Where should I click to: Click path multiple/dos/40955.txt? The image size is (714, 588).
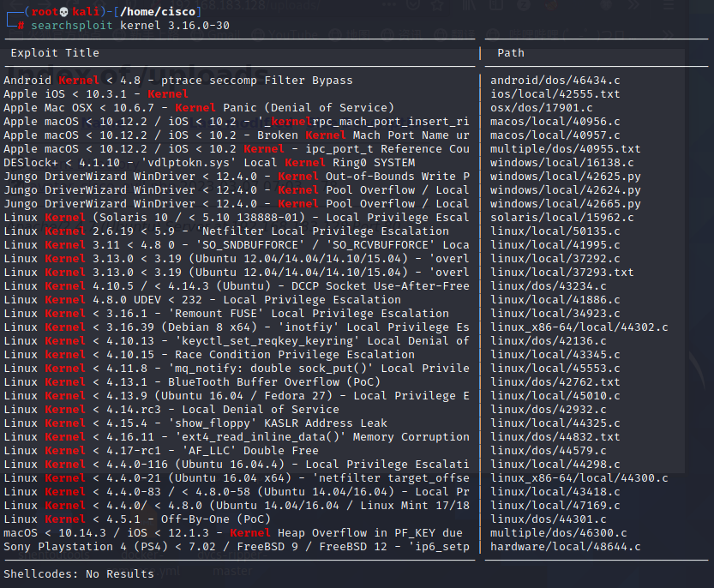coord(565,149)
